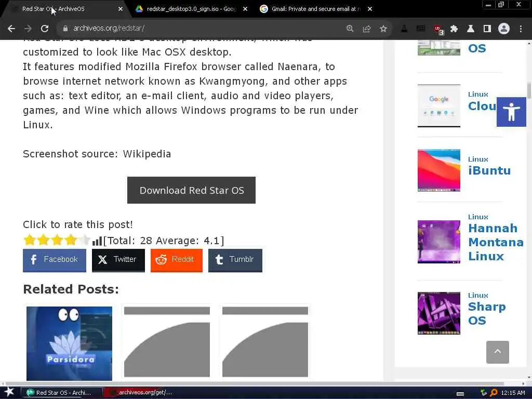Click the forward navigation arrow

click(28, 29)
